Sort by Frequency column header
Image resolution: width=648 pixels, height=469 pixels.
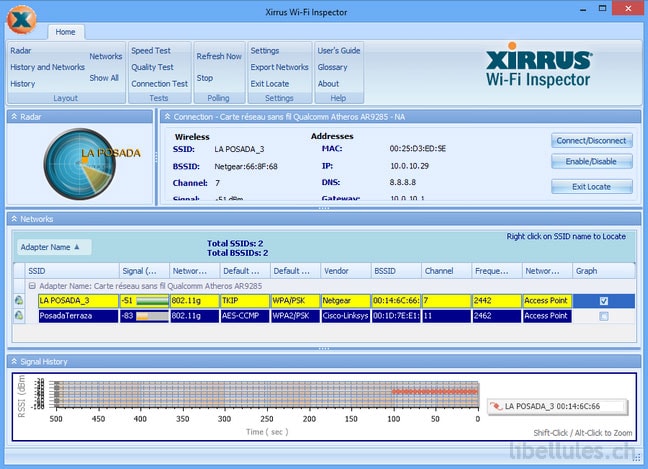497,271
